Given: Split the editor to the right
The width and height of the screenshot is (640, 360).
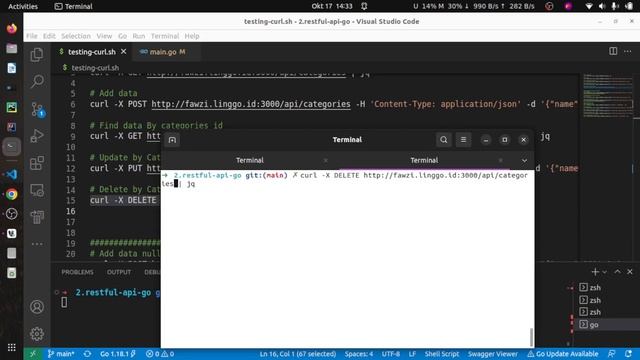Looking at the screenshot, I should point(613,51).
